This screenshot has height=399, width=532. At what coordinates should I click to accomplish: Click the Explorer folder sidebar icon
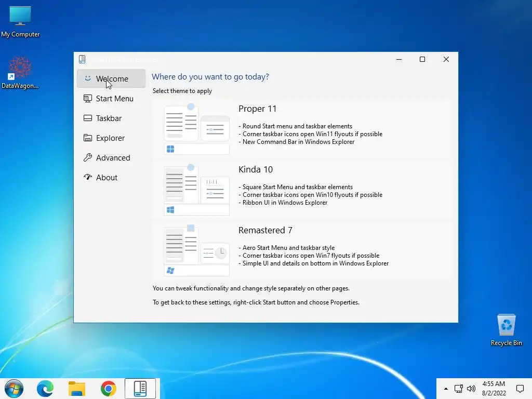[87, 138]
